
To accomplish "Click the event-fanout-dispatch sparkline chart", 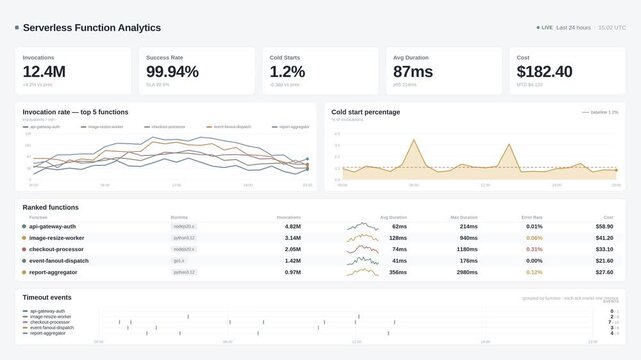I will (x=363, y=261).
